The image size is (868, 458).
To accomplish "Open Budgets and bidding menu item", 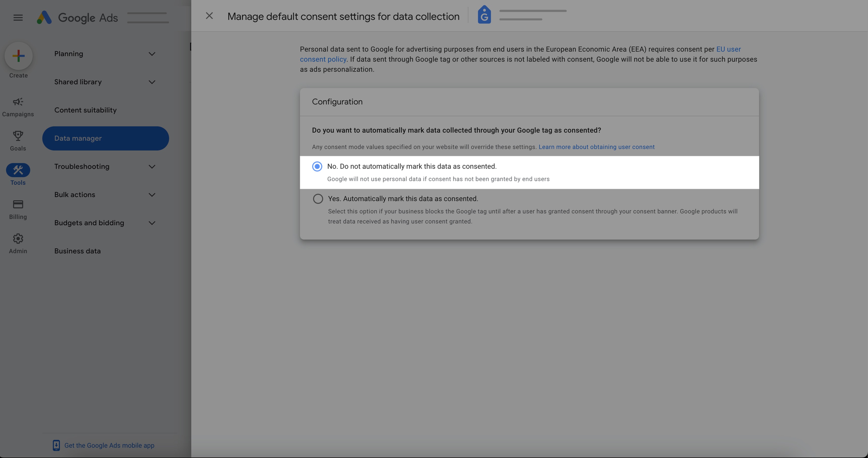I will [105, 223].
